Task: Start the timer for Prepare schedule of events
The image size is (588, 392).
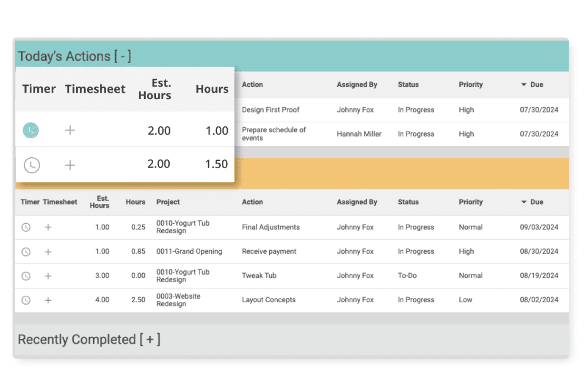Action: pyautogui.click(x=32, y=165)
